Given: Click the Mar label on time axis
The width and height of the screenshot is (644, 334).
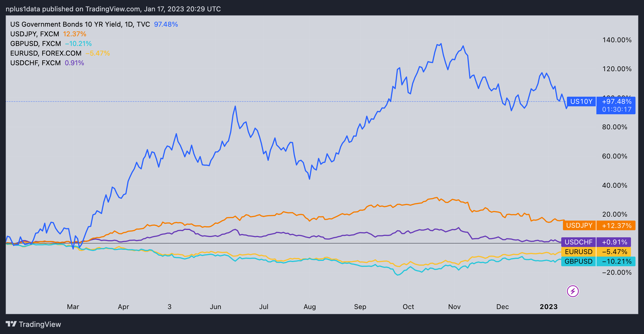Looking at the screenshot, I should [x=73, y=307].
